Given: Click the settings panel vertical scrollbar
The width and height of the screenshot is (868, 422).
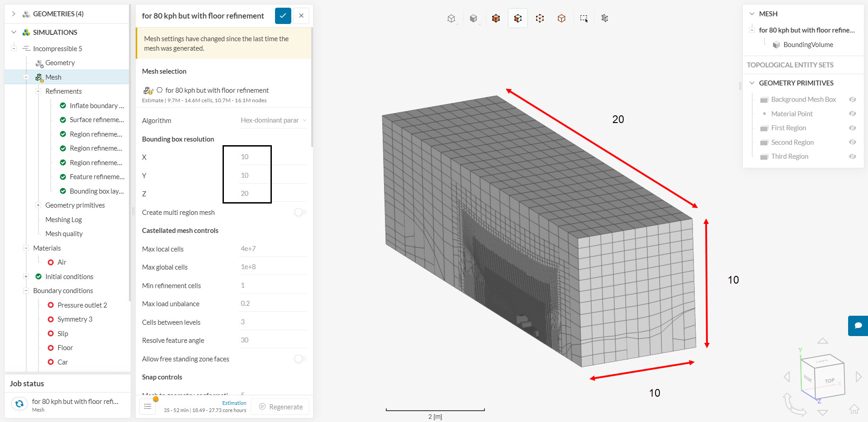Looking at the screenshot, I should pyautogui.click(x=312, y=88).
